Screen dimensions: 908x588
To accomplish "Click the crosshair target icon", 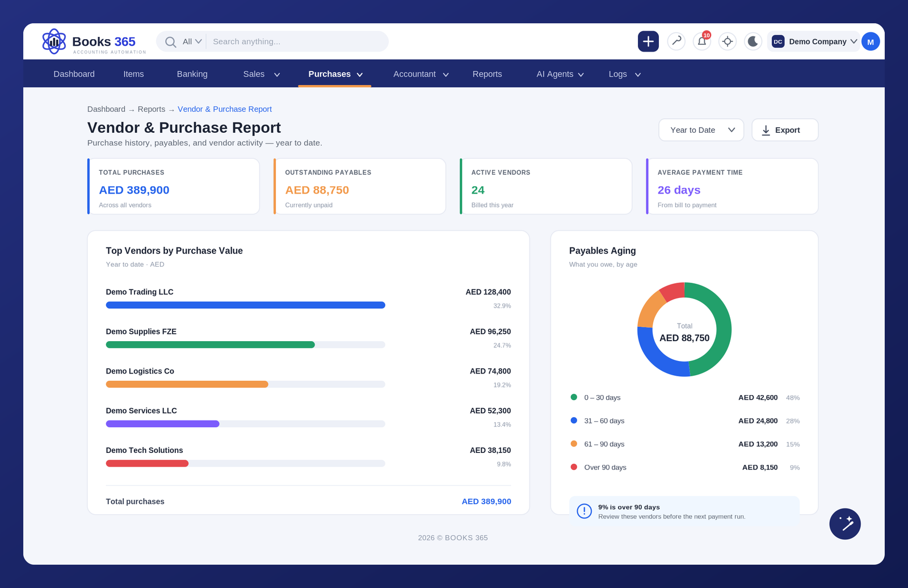I will click(728, 41).
